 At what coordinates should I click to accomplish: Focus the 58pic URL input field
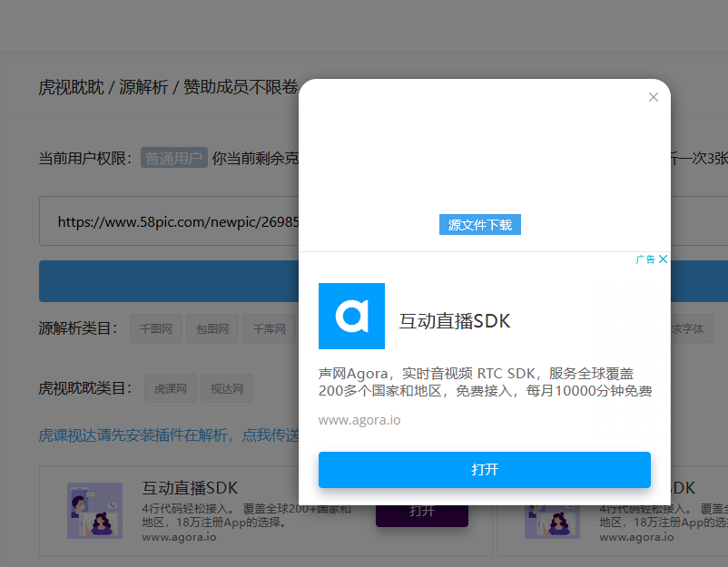(170, 221)
